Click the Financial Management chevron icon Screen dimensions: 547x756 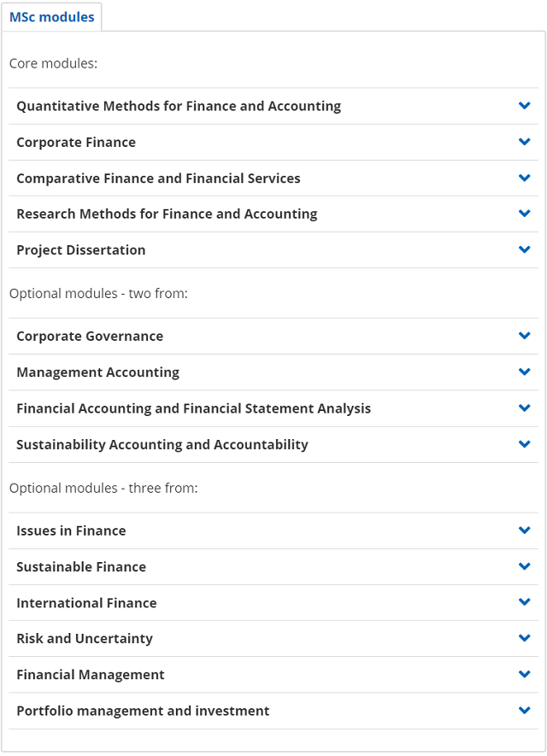coord(524,674)
